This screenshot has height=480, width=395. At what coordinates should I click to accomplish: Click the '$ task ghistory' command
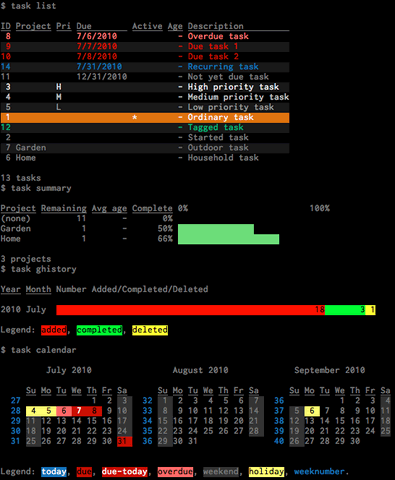[38, 269]
